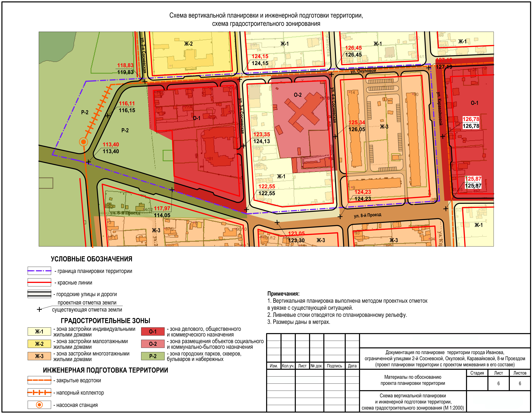Click the elevation mark cross in legend
Screen dimensions: 532x414
[39, 310]
